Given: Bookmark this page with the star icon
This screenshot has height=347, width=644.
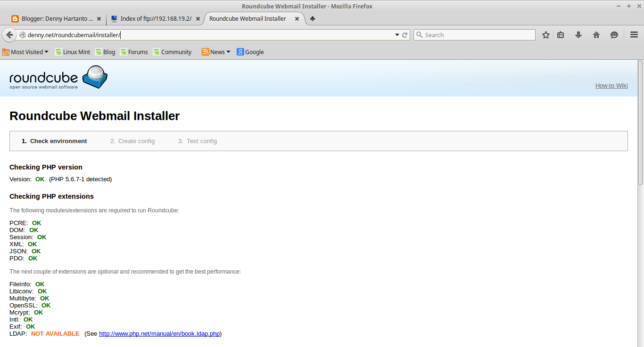Looking at the screenshot, I should pos(546,35).
